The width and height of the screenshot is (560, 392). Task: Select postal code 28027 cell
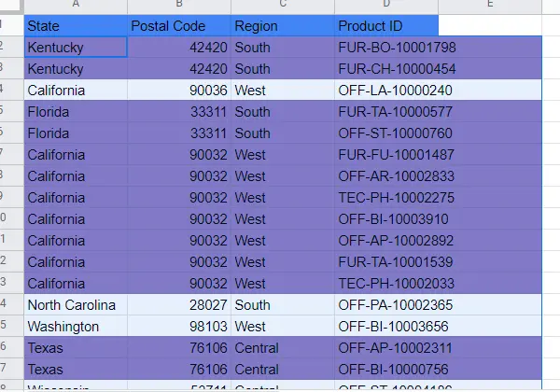(x=179, y=305)
